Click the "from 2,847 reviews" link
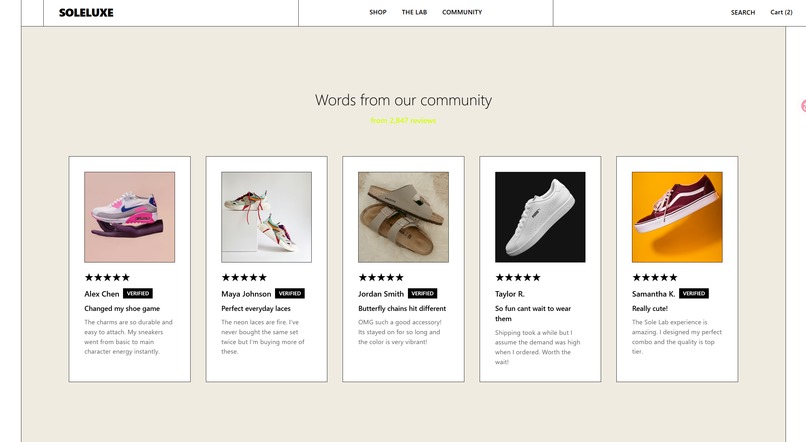This screenshot has width=806, height=442. coord(404,120)
